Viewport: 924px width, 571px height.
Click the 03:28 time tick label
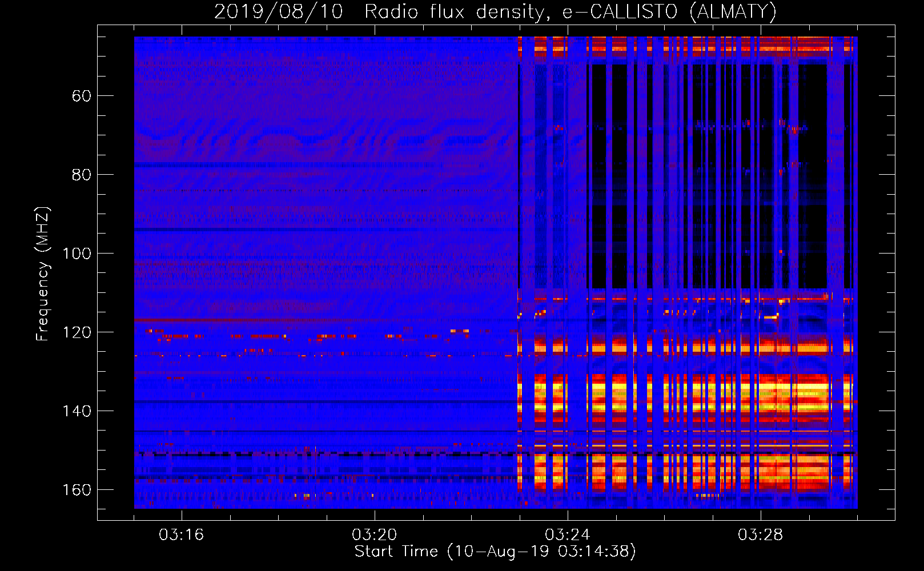[x=760, y=535]
